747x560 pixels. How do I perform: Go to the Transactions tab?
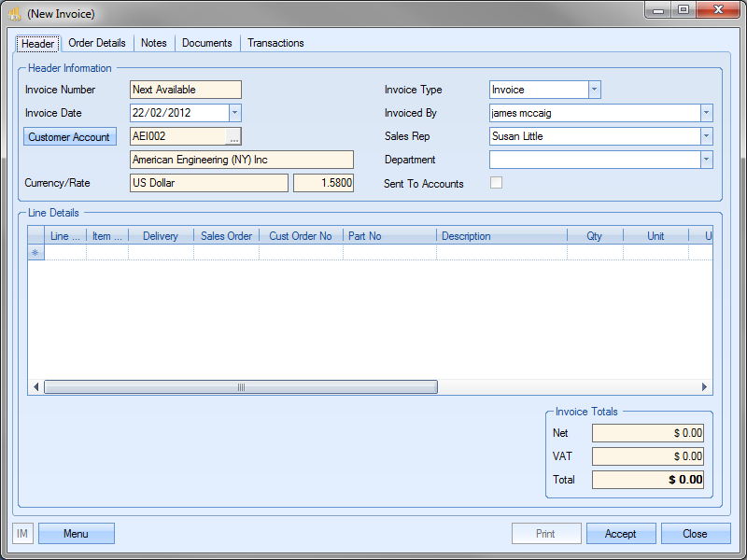point(275,43)
